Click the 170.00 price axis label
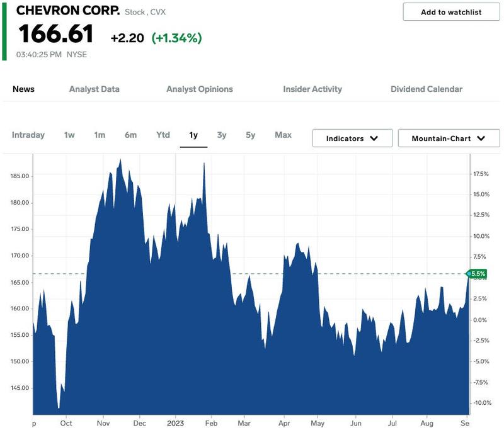Image resolution: width=504 pixels, height=430 pixels. pyautogui.click(x=20, y=256)
